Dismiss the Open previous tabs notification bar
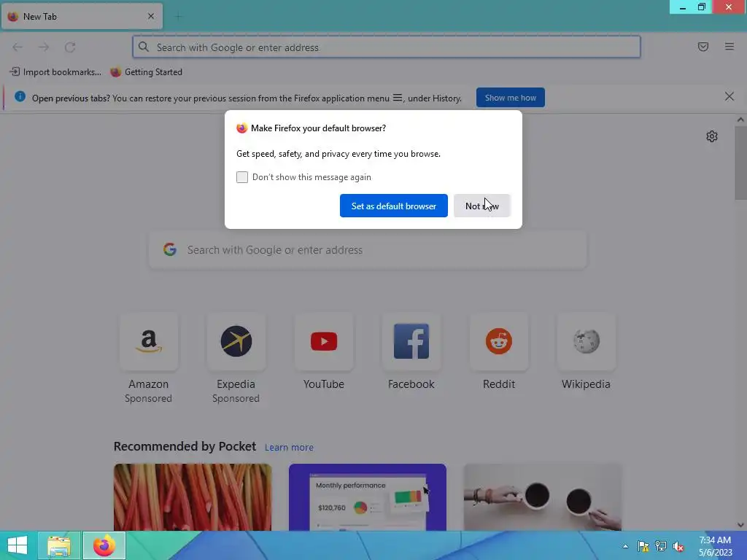747x560 pixels. 729,97
